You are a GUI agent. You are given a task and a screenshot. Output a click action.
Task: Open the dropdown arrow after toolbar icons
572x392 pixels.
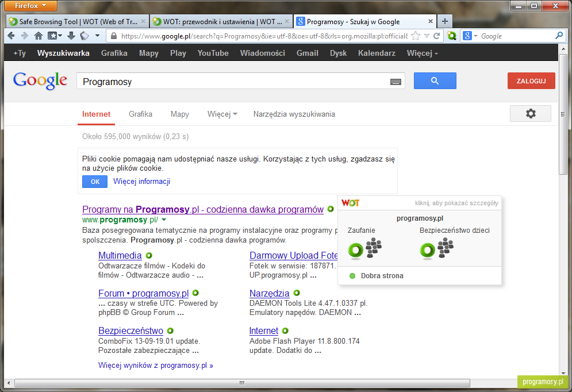point(97,36)
